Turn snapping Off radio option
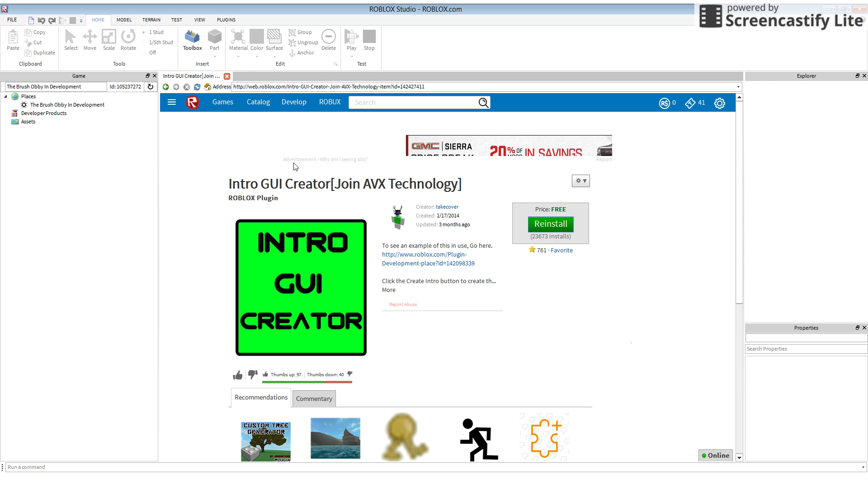 point(144,53)
